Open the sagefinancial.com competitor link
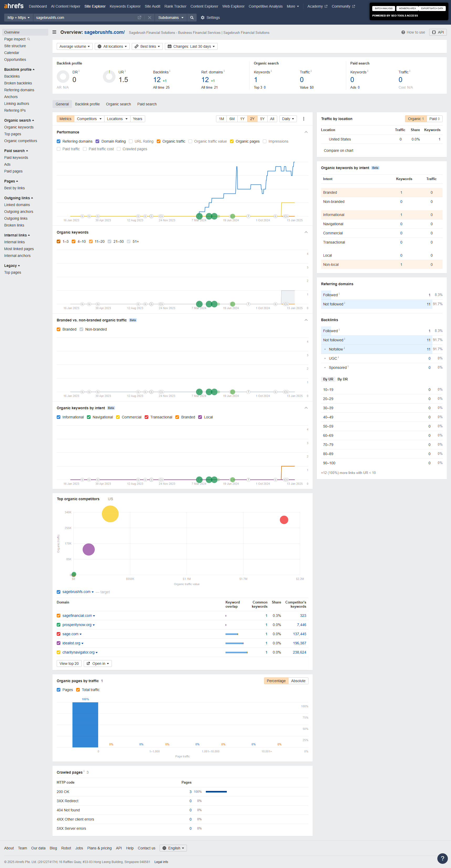 coord(77,616)
